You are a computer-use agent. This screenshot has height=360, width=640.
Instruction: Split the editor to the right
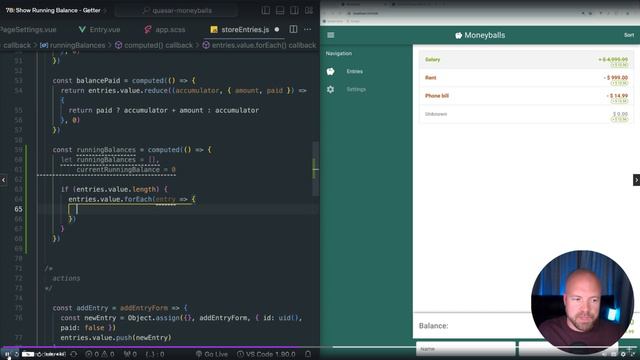click(293, 29)
